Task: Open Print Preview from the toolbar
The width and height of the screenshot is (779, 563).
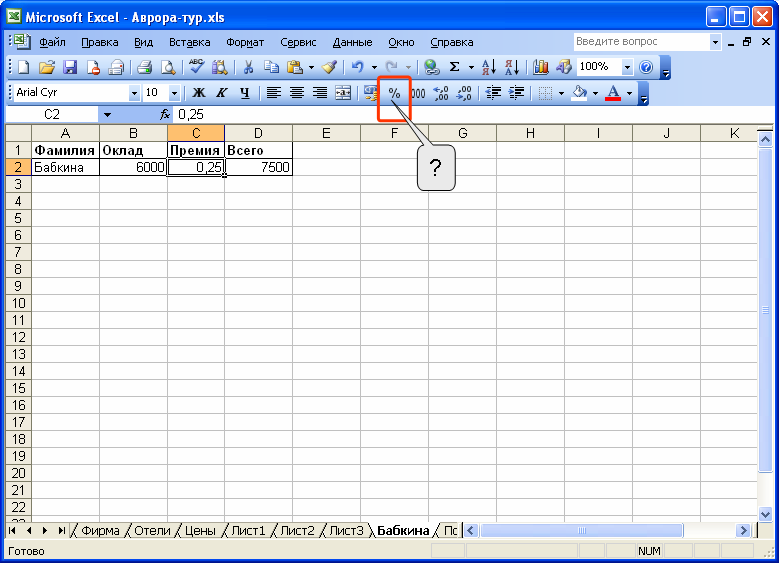Action: point(168,67)
